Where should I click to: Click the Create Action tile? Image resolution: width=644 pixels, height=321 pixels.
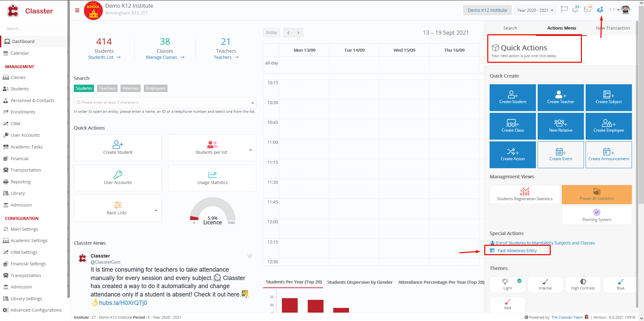pyautogui.click(x=512, y=154)
